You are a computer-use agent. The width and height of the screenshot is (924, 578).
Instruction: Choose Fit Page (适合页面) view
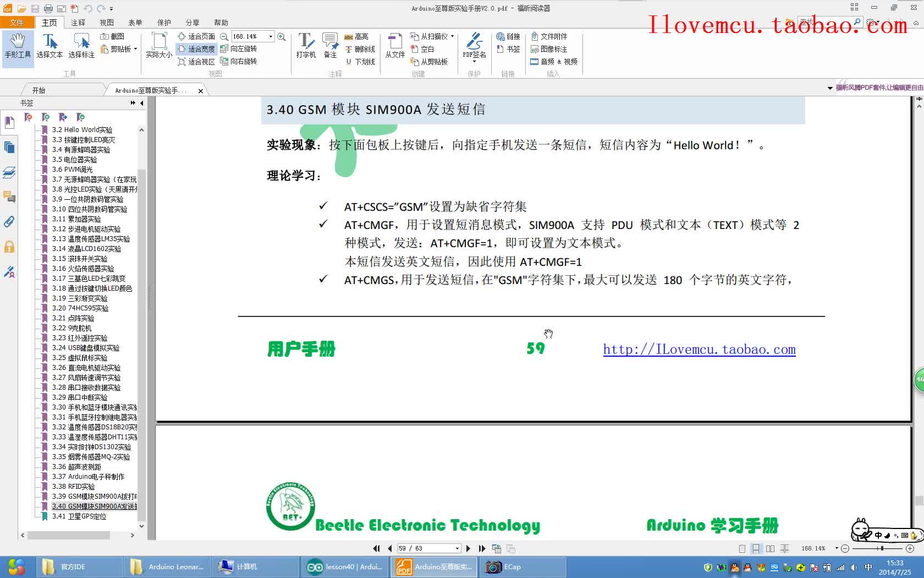point(196,36)
